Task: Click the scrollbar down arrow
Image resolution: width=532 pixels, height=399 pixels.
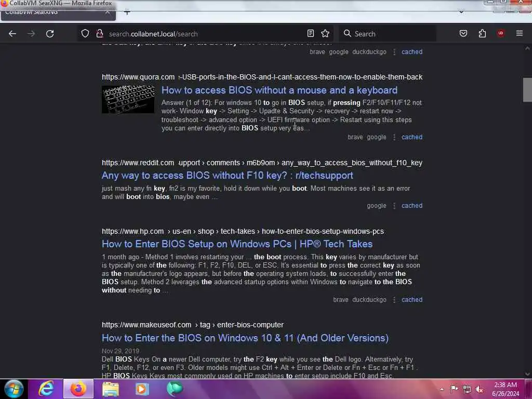Action: coord(527,374)
